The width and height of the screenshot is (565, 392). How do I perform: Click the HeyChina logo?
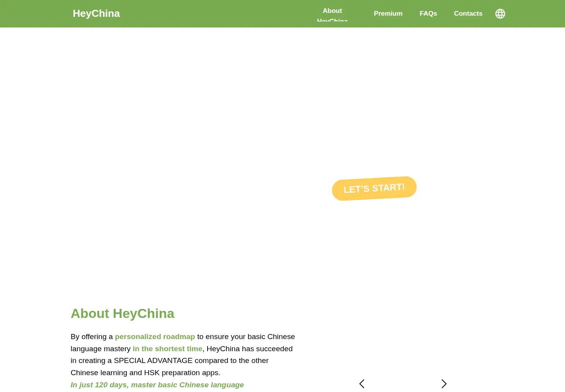96,13
